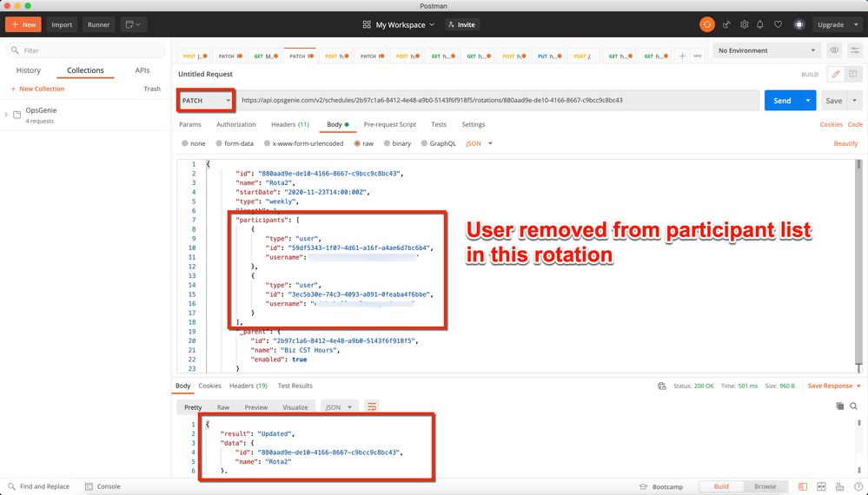Select x-www-form-urlencoded body type
The height and width of the screenshot is (495, 868).
[x=267, y=143]
